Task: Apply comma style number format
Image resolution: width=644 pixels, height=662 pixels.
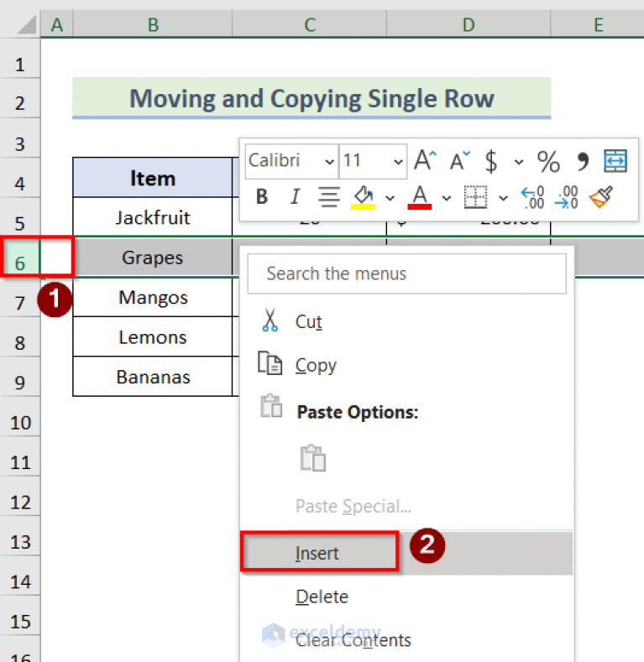Action: (x=582, y=160)
